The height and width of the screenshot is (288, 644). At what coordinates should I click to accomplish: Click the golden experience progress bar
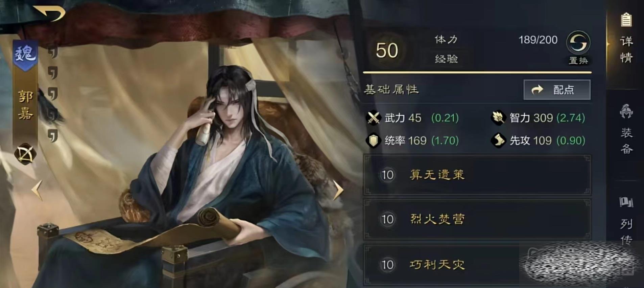click(x=477, y=72)
